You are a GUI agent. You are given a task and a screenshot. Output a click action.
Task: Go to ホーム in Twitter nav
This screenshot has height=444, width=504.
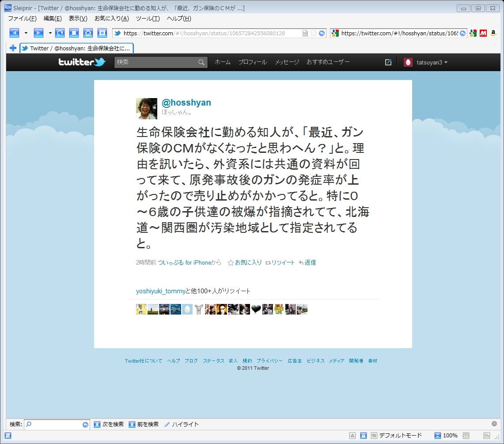[x=223, y=62]
